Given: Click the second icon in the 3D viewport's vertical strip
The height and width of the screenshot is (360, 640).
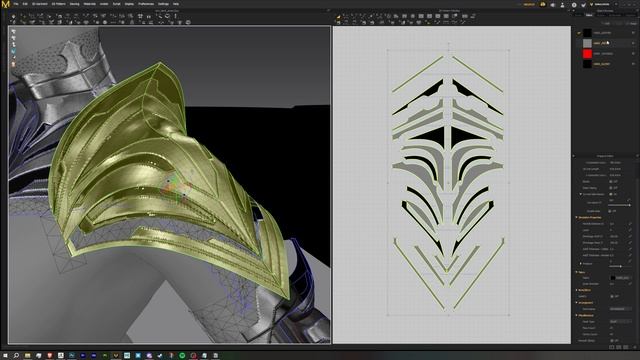Looking at the screenshot, I should click(x=13, y=38).
